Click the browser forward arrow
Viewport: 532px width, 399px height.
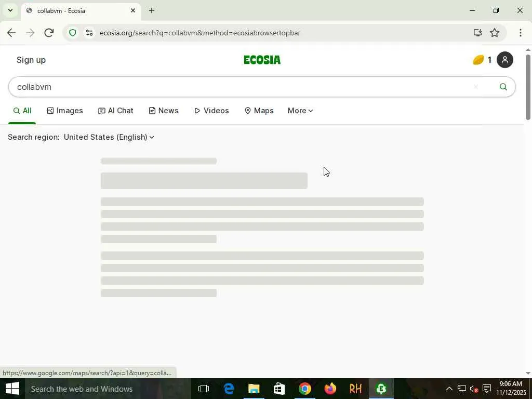point(30,33)
